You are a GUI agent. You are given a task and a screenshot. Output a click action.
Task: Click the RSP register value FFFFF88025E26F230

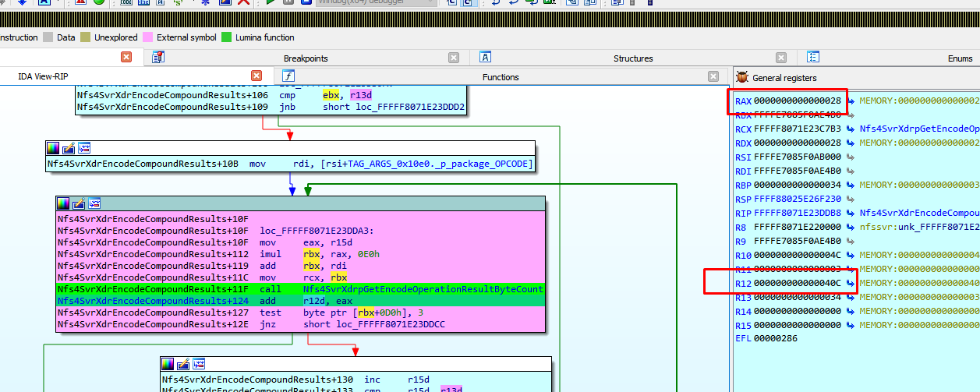click(x=798, y=199)
